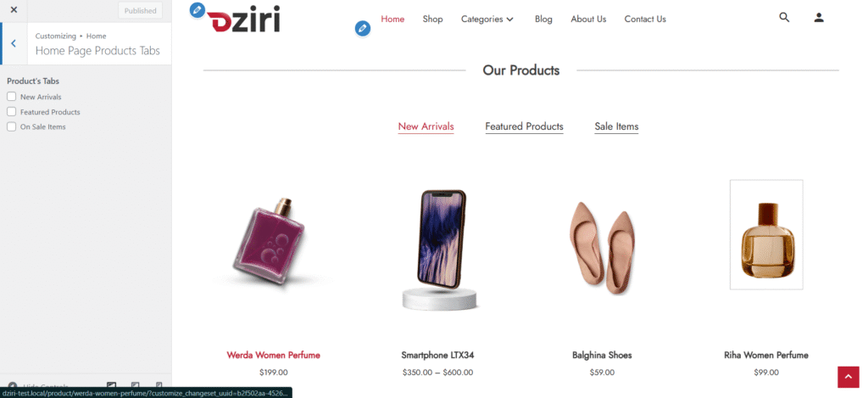Open the user account icon
868x398 pixels.
(819, 18)
